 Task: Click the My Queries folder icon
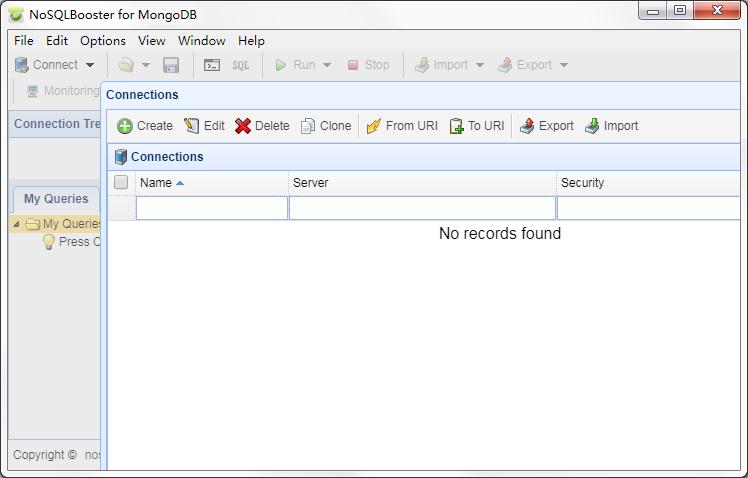[32, 224]
